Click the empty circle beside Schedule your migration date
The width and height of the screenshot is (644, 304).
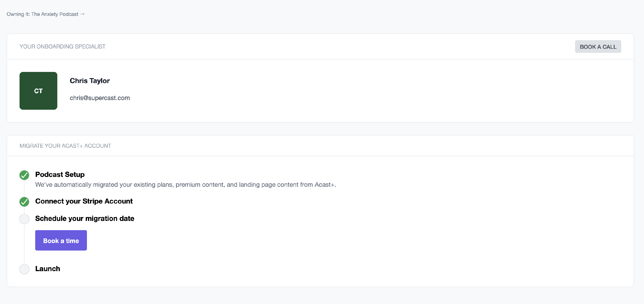[24, 219]
